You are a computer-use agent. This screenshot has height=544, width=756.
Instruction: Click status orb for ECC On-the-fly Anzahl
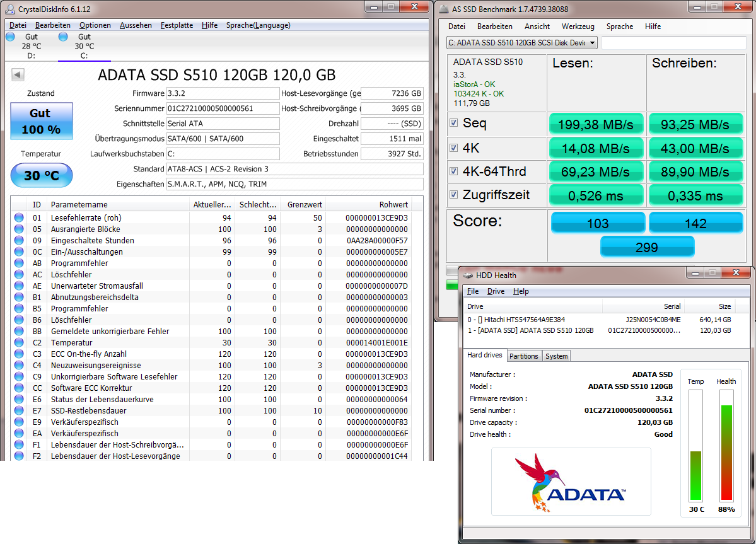click(19, 354)
